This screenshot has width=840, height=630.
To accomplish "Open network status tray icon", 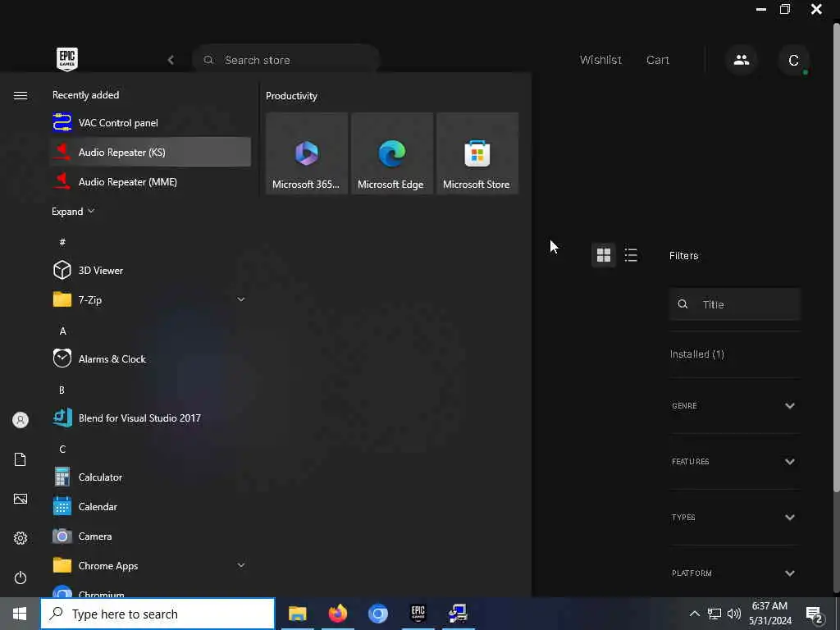I will click(x=714, y=614).
